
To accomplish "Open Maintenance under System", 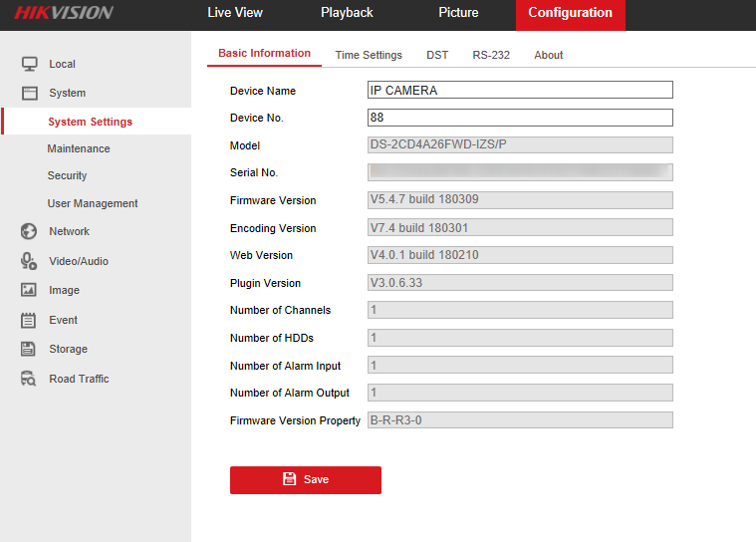I will 79,148.
